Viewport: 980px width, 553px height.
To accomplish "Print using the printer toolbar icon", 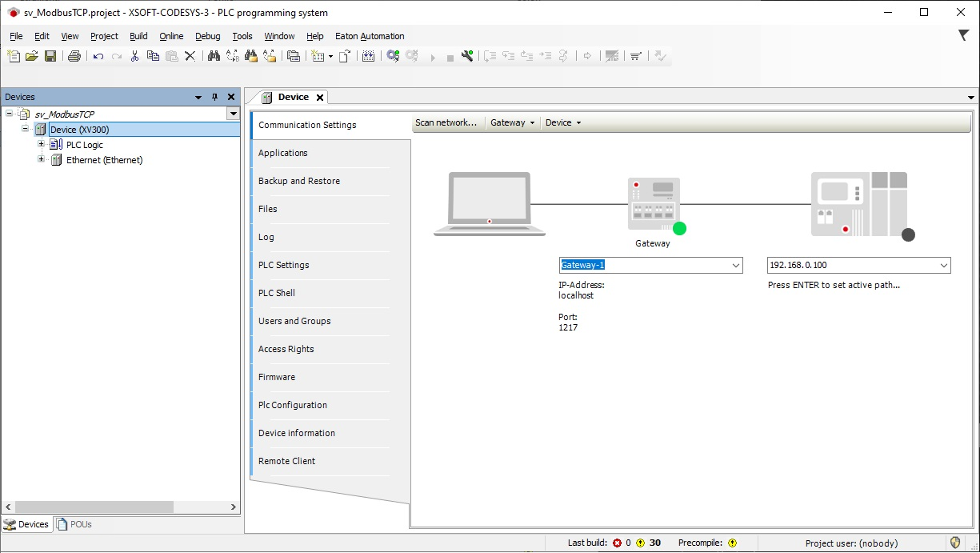I will point(74,56).
